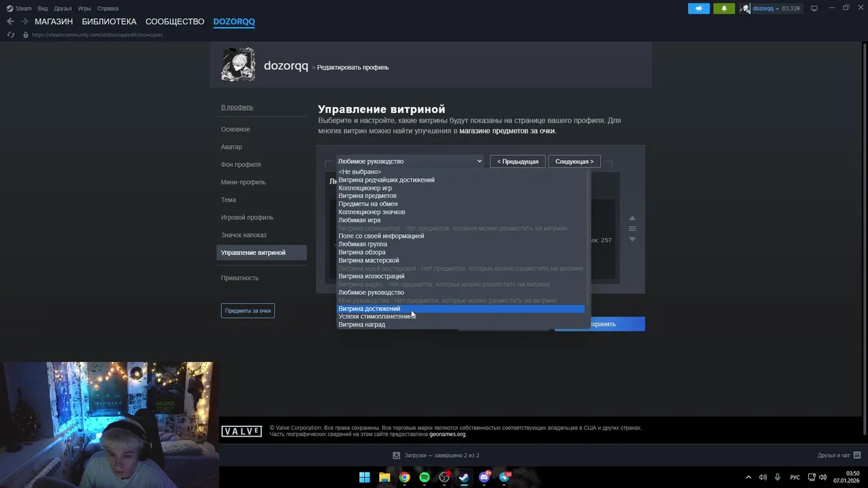
Task: Select 'Витрина предметов' option
Action: (462, 196)
